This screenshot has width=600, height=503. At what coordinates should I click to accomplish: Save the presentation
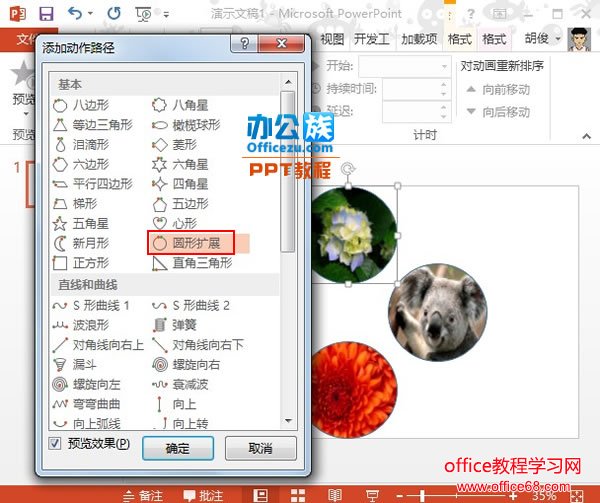46,14
